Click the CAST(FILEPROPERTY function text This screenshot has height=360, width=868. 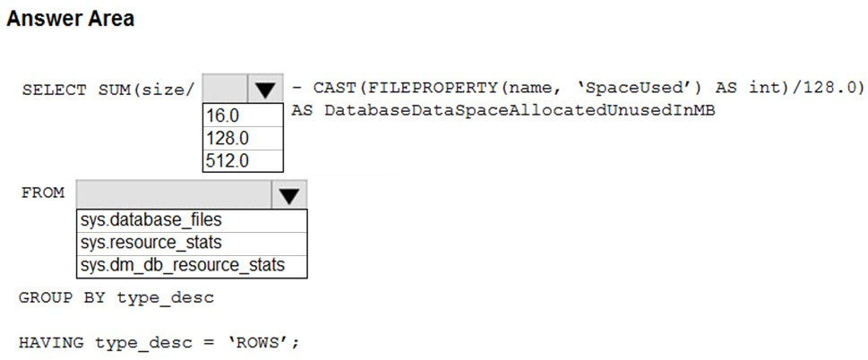(x=407, y=89)
